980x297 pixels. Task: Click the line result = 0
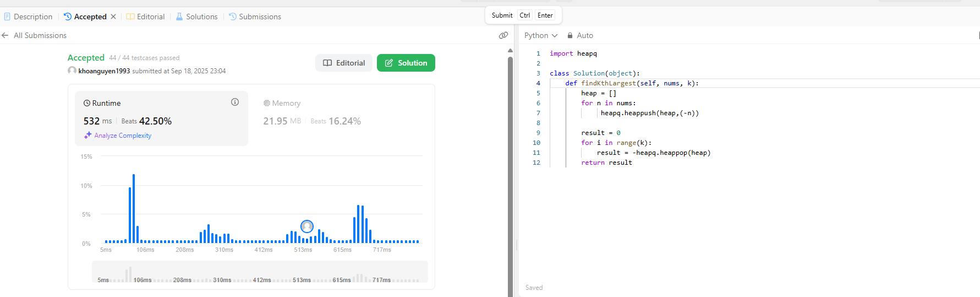tap(601, 133)
